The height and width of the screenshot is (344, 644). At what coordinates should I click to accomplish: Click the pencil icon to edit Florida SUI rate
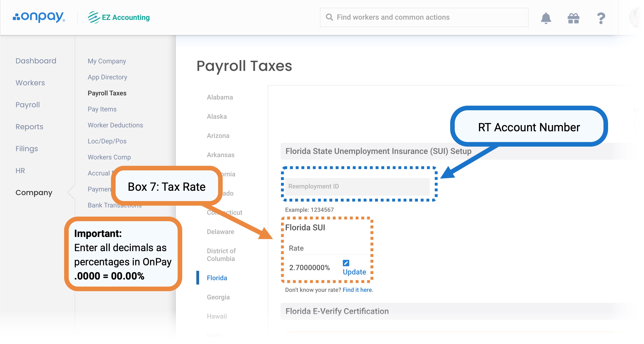[346, 263]
